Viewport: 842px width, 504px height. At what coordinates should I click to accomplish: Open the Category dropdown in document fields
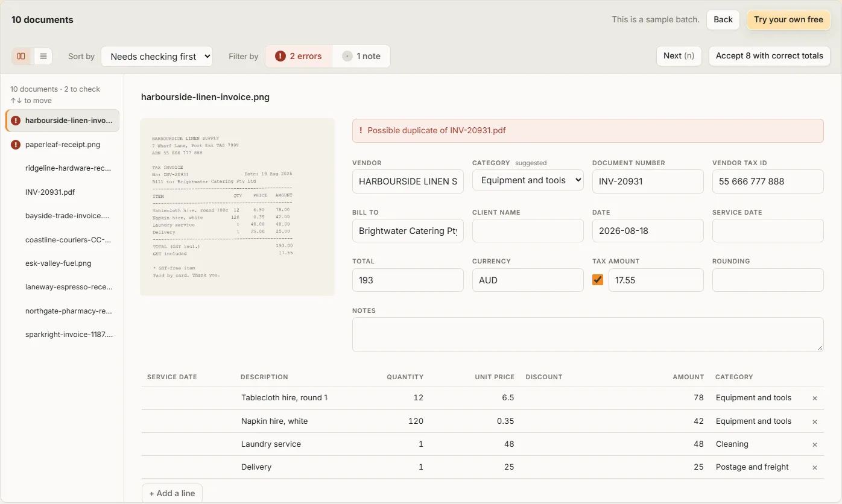[528, 180]
